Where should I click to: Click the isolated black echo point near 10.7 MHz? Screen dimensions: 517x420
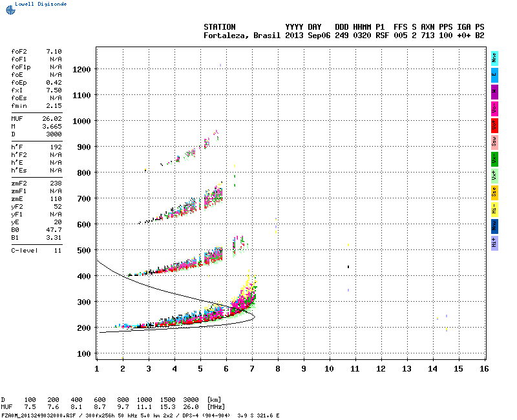[x=348, y=267]
